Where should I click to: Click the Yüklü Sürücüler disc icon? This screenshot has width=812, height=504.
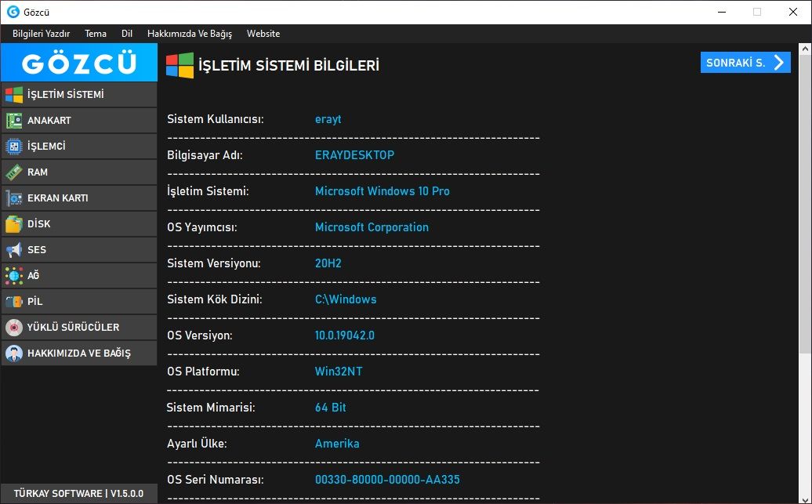tap(14, 328)
